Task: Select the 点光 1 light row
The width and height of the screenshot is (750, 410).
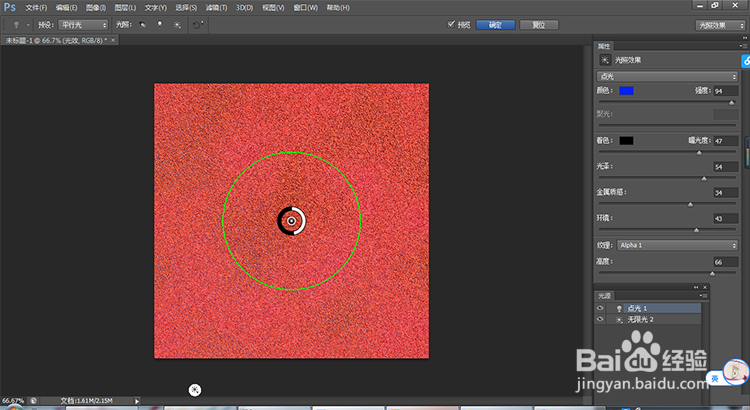Action: 648,308
